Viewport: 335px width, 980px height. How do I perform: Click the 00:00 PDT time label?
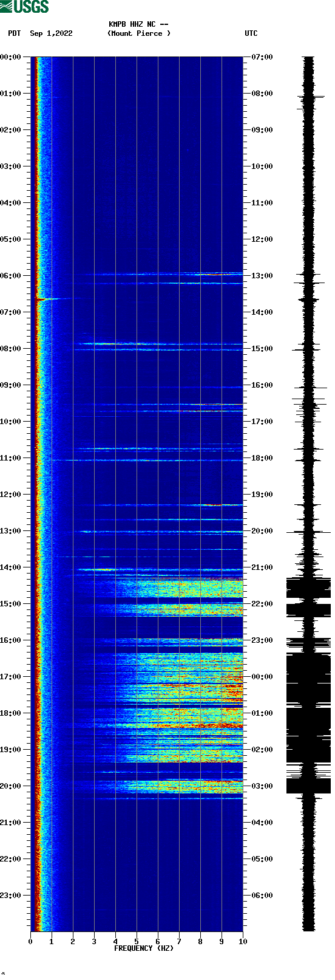(11, 57)
